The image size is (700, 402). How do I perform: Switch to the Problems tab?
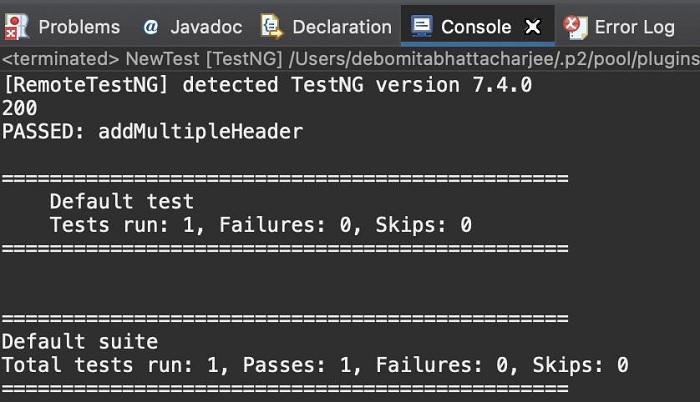tap(78, 27)
